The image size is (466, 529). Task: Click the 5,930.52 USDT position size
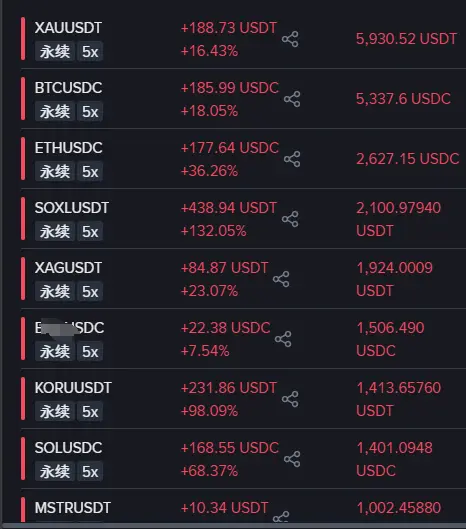(406, 39)
